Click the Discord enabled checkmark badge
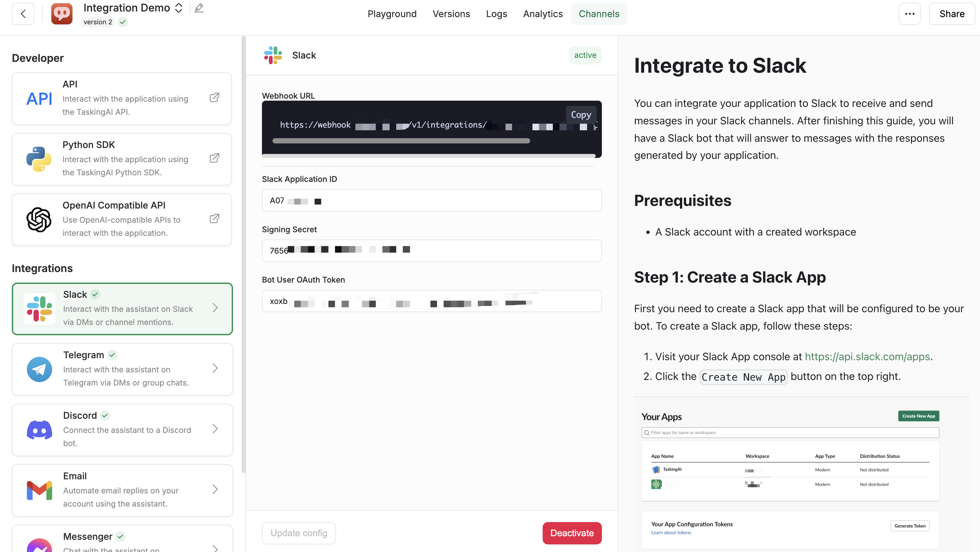The image size is (980, 552). (105, 415)
